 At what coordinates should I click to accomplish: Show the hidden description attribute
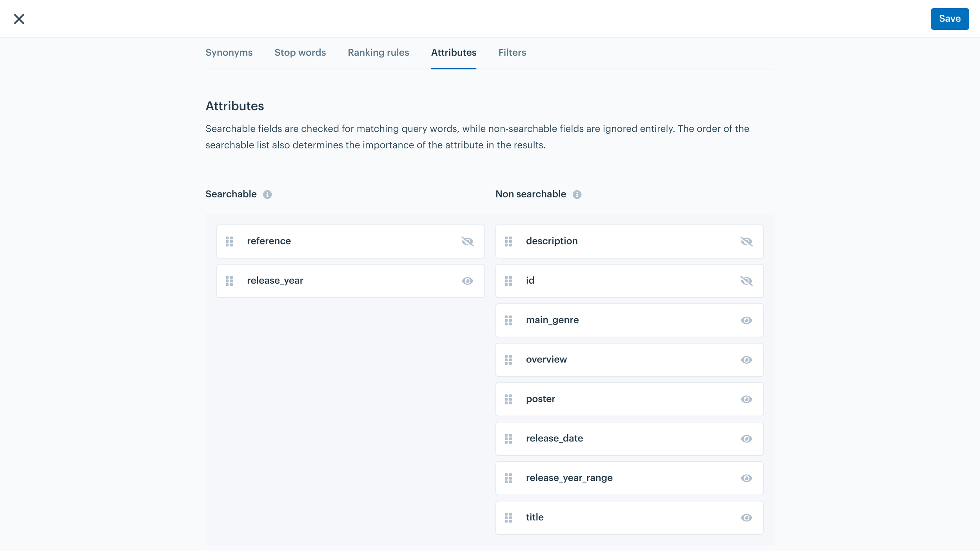tap(746, 241)
